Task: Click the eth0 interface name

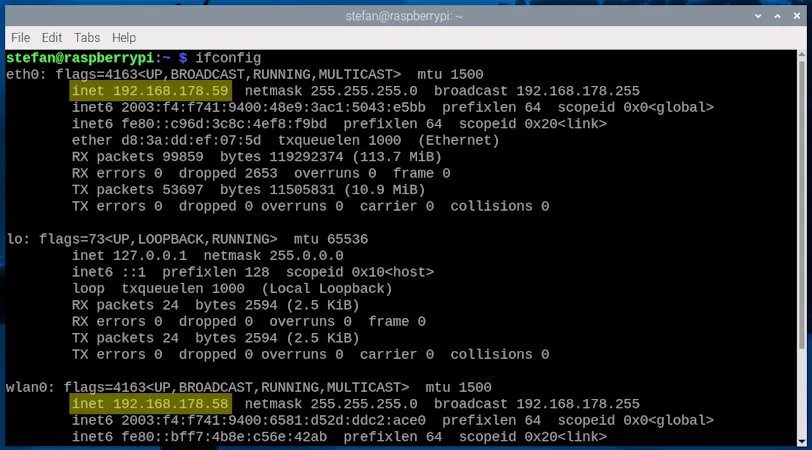Action: [22, 75]
